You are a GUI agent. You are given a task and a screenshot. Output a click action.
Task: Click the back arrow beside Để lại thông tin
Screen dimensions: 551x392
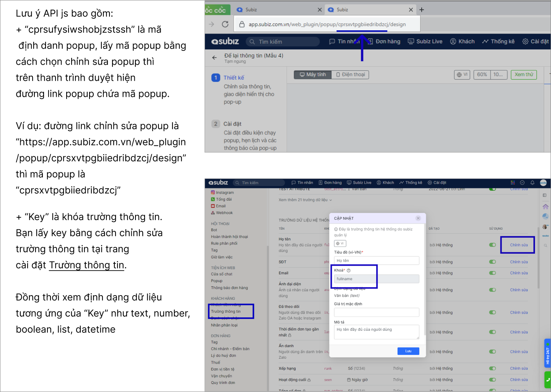214,58
